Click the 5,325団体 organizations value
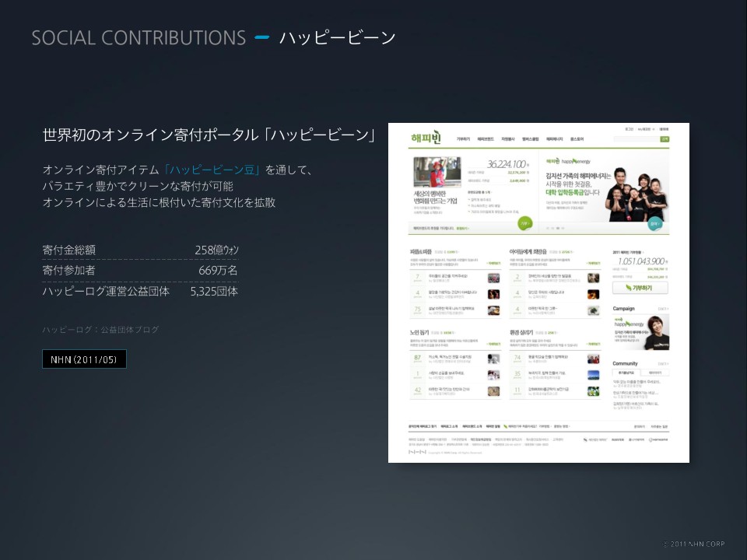 (x=214, y=292)
